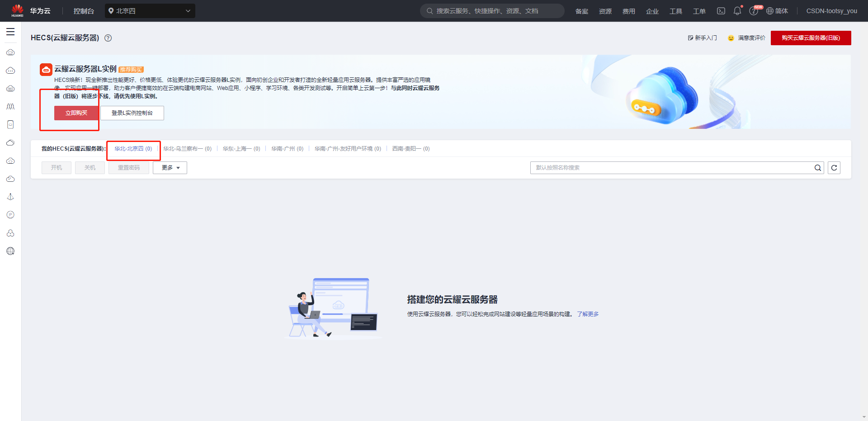Click 登录L实例控制台 button
Image resolution: width=868 pixels, height=421 pixels.
pos(132,113)
